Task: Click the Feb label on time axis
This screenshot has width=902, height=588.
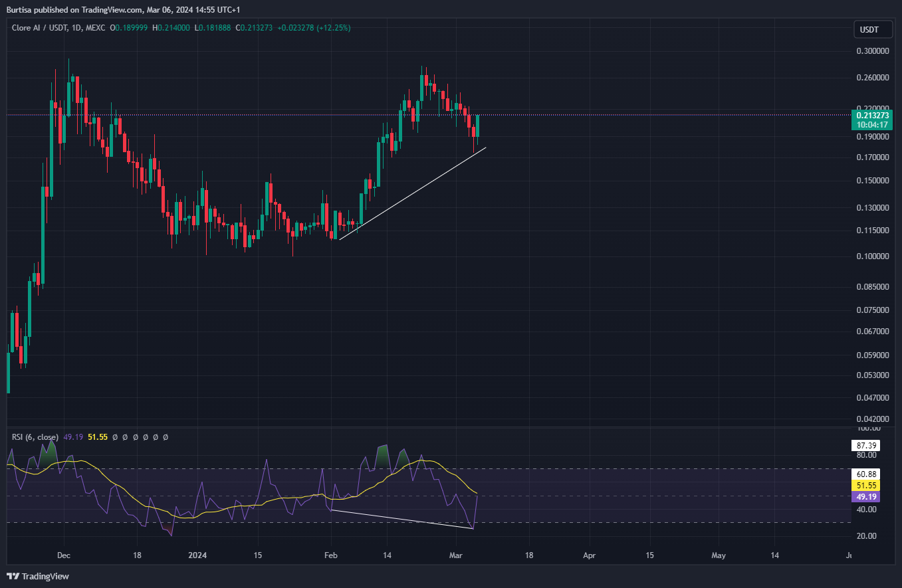Action: (330, 555)
